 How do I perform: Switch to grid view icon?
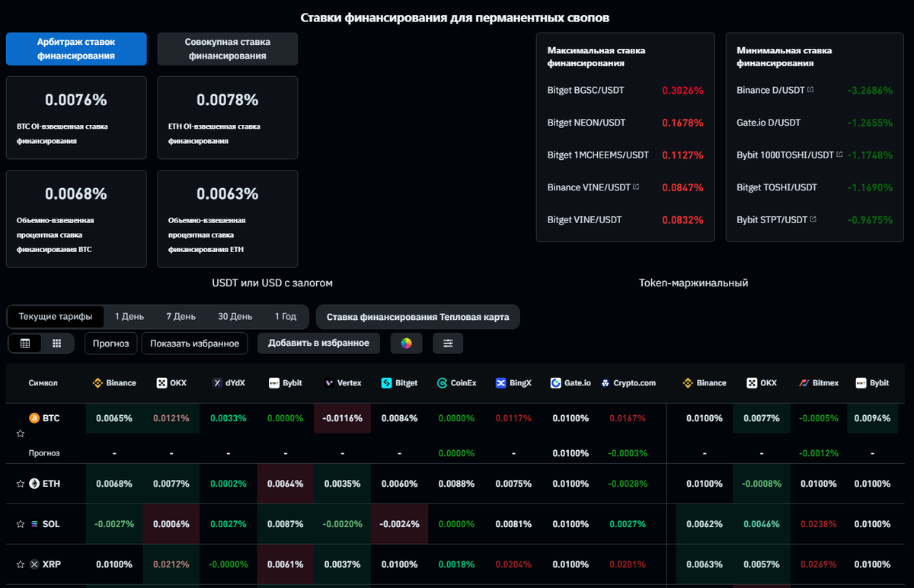(x=56, y=344)
